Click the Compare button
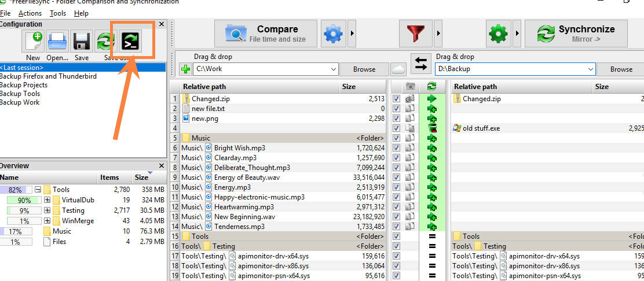Screen dimensions: 644x281 pos(266,34)
